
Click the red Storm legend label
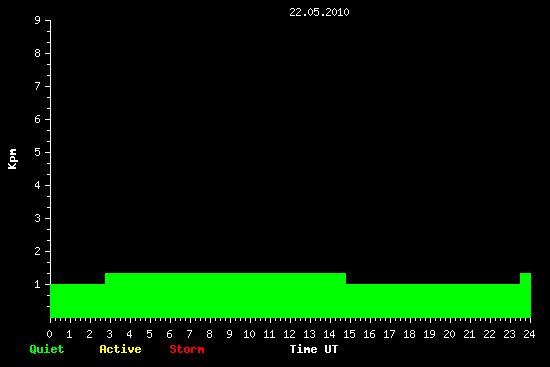187,349
